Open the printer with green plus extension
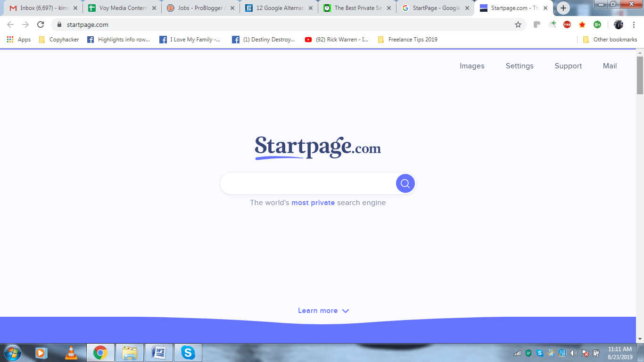The image size is (644, 362). point(552,25)
